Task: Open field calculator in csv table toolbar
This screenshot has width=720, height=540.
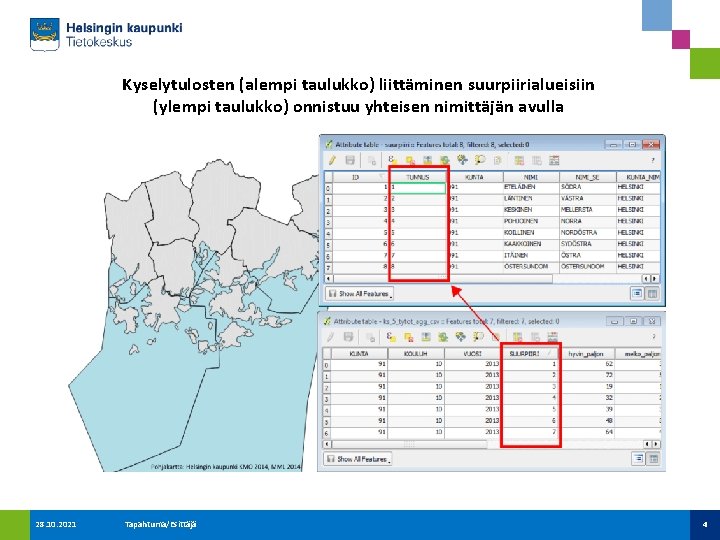Action: (553, 337)
